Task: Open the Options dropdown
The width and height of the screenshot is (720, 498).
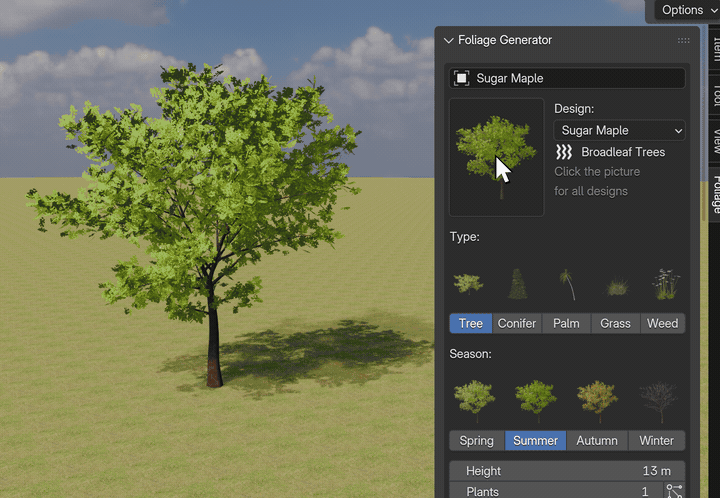Action: (x=687, y=10)
